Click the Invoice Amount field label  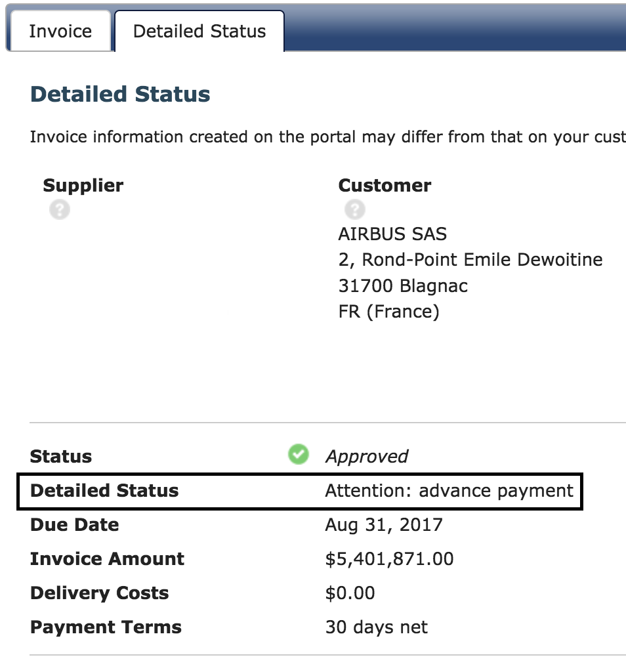coord(107,559)
